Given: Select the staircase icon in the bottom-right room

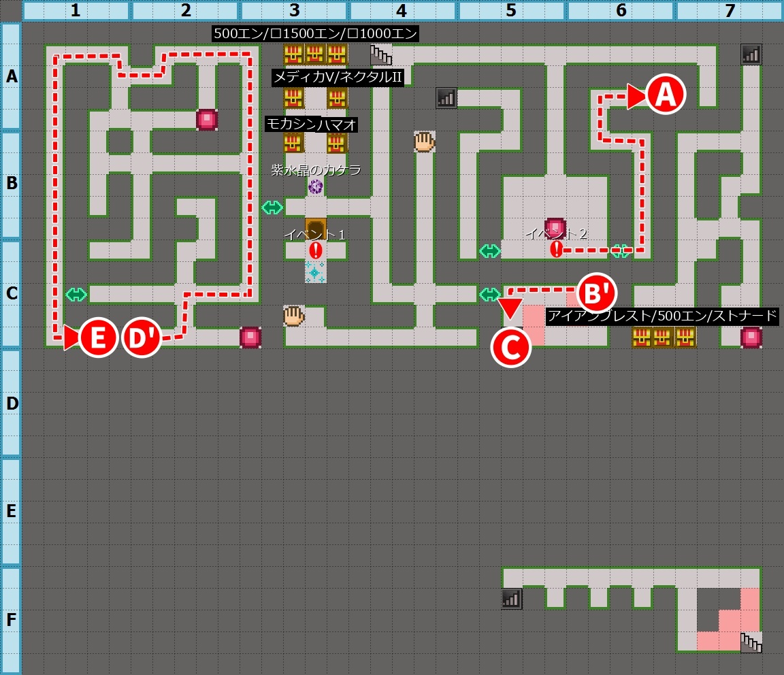Looking at the screenshot, I should [751, 642].
